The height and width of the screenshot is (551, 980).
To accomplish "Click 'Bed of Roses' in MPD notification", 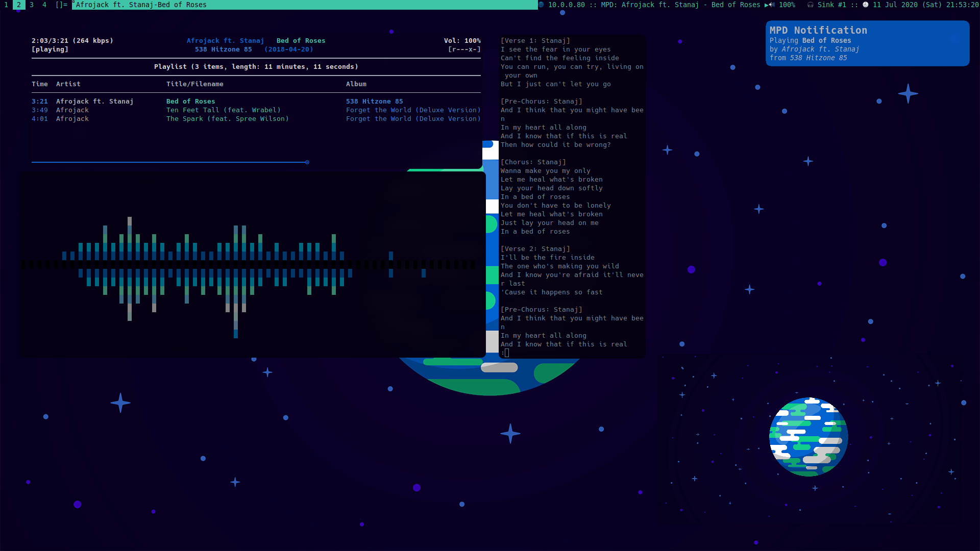I will [827, 40].
